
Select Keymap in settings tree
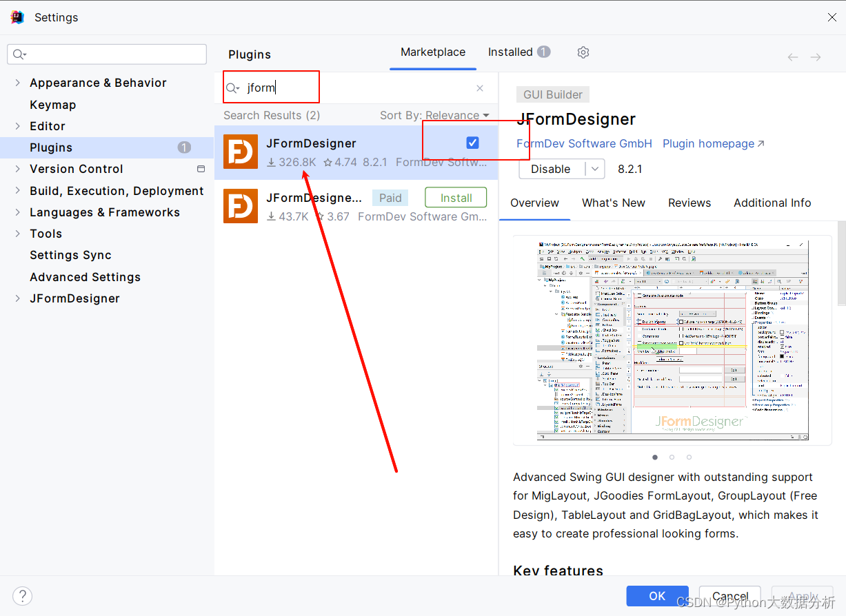[x=53, y=105]
